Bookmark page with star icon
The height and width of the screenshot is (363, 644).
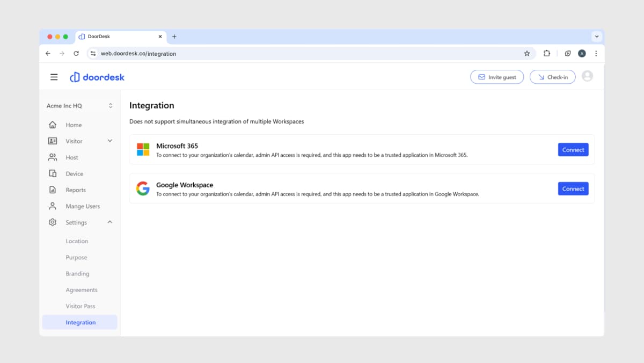coord(527,54)
